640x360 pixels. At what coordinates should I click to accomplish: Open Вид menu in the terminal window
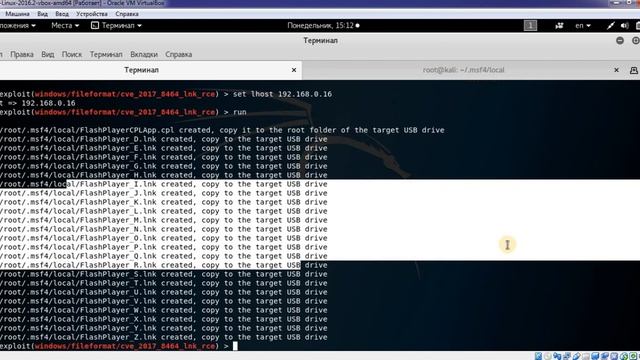[47, 54]
